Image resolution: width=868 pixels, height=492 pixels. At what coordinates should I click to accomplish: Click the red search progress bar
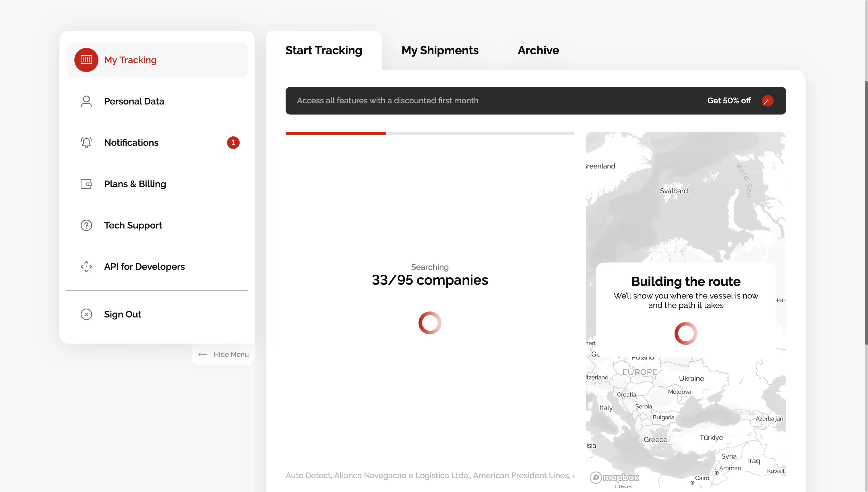point(336,133)
